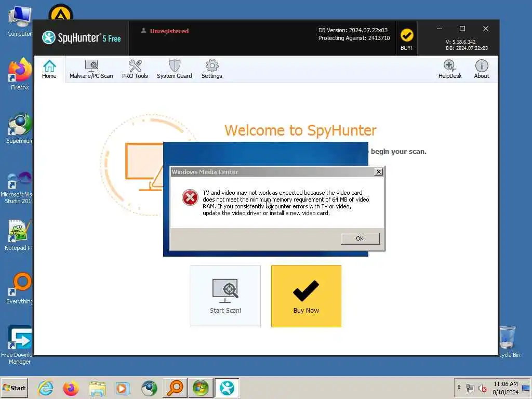Viewport: 532px width, 399px height.
Task: Minimize the SpyHunter window
Action: [x=440, y=29]
